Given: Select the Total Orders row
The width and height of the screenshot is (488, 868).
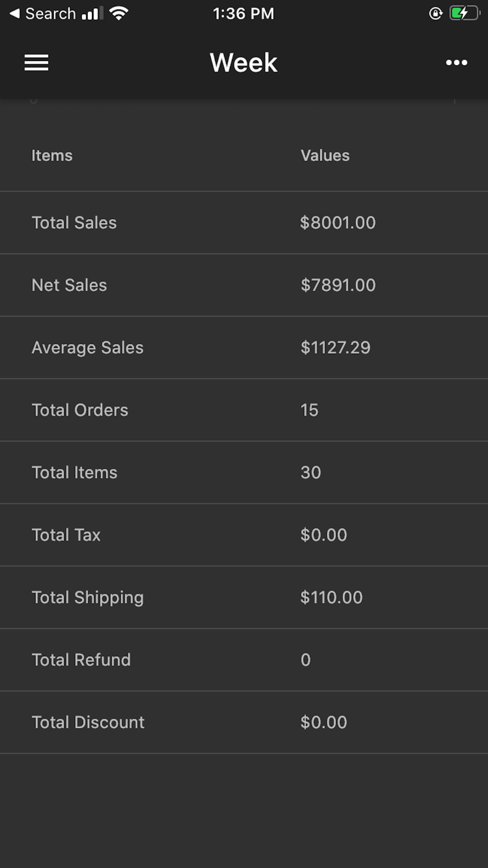Looking at the screenshot, I should pos(244,410).
